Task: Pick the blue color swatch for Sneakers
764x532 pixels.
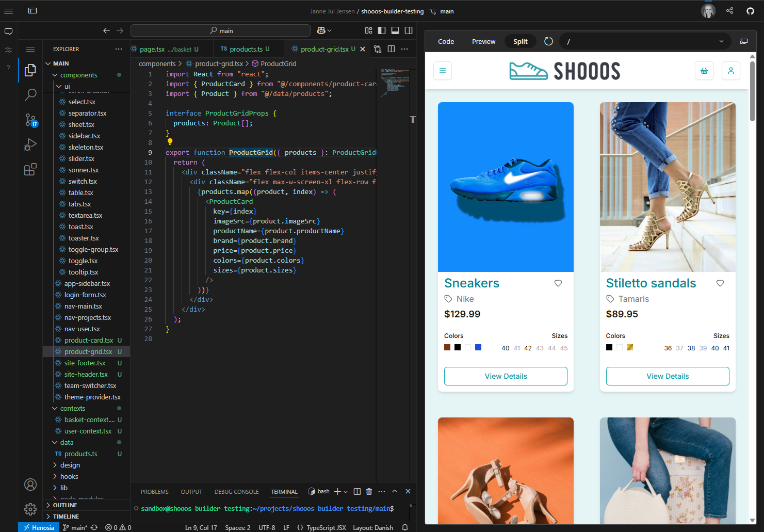Action: [478, 347]
